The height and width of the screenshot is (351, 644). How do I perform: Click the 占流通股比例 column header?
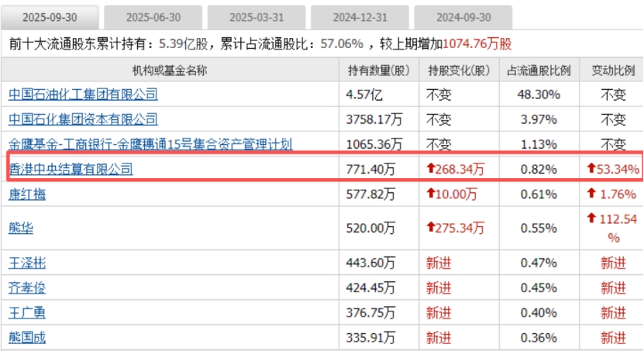[x=539, y=71]
